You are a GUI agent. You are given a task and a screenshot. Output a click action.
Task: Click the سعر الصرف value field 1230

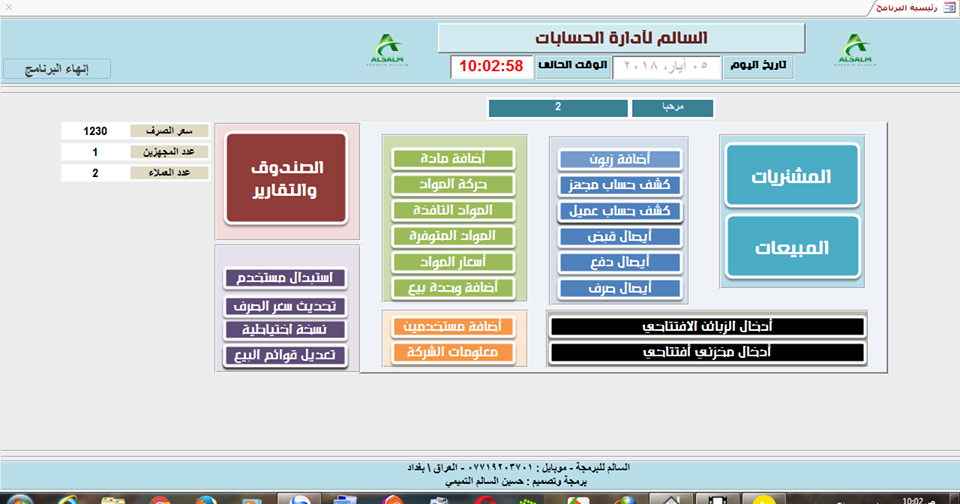[x=96, y=131]
